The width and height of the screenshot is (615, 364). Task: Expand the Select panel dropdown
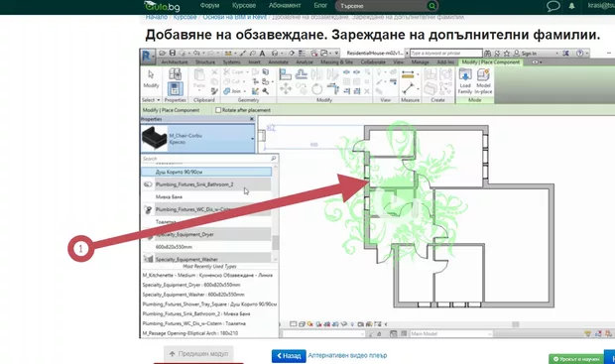(x=151, y=100)
